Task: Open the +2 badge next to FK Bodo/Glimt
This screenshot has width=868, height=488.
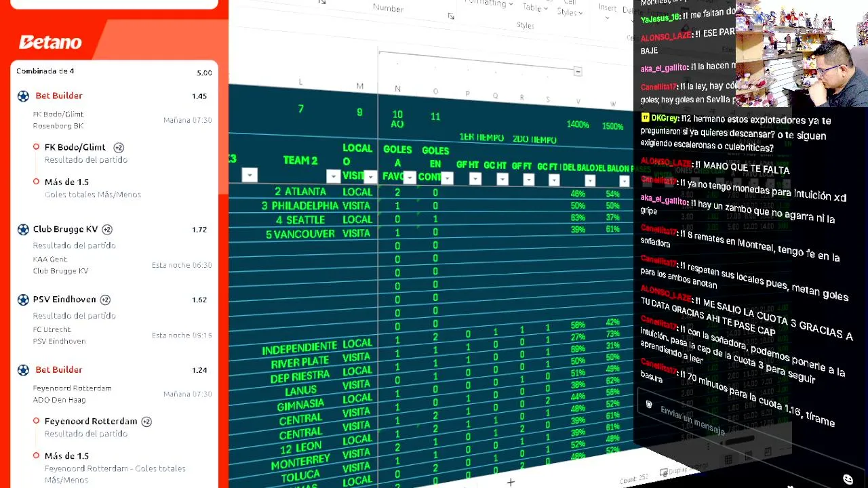Action: (119, 148)
